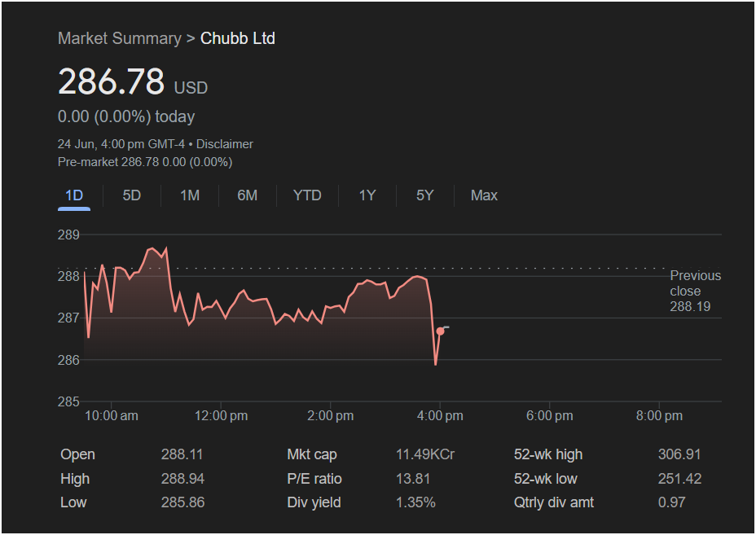Viewport: 756px width, 535px height.
Task: Click the Previous close 288.19 label
Action: (695, 292)
